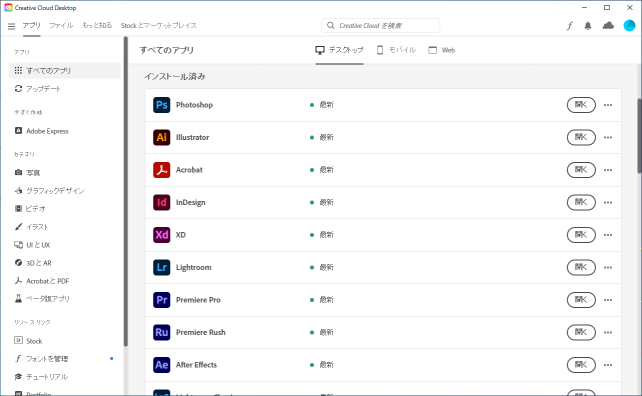Click the After Effects app icon
Image resolution: width=642 pixels, height=396 pixels.
(x=162, y=365)
